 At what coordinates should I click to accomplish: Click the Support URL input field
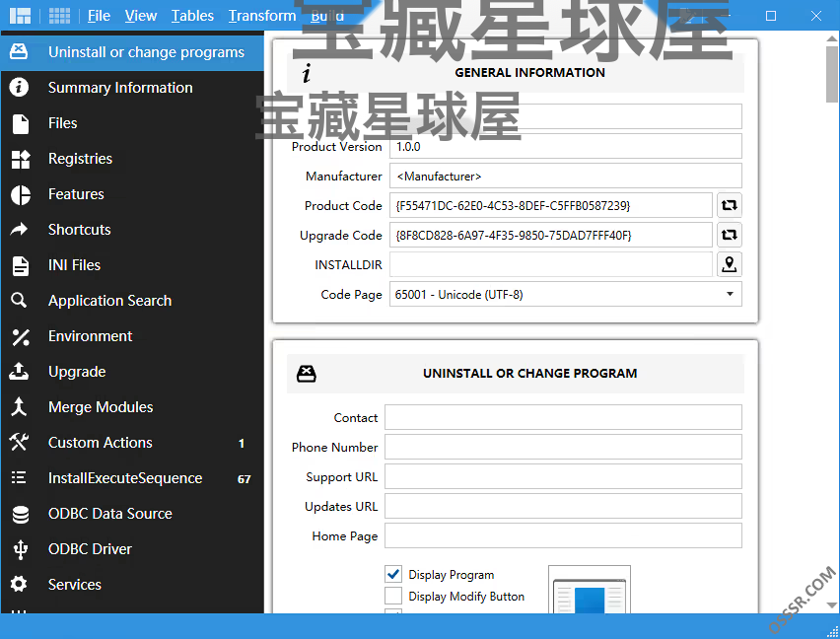[x=563, y=476]
